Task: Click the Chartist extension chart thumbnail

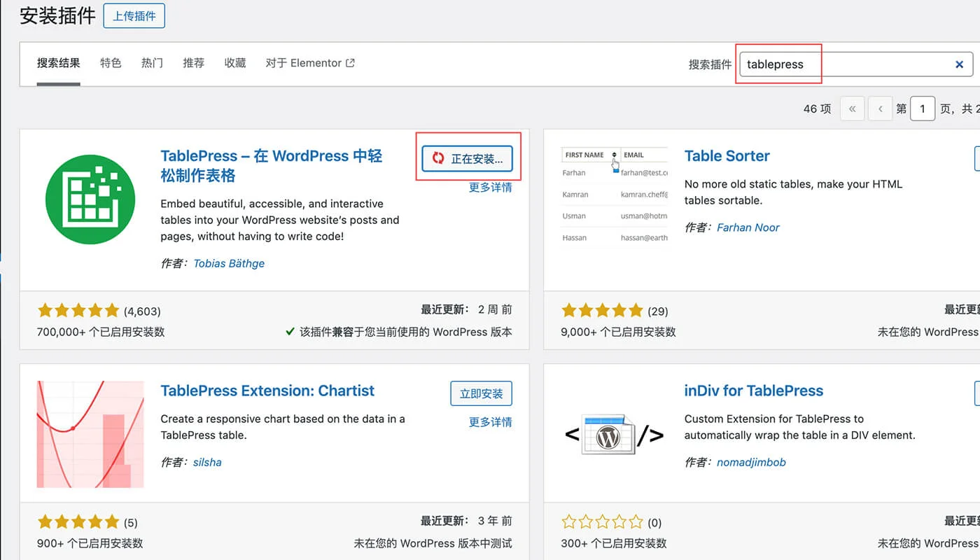Action: [90, 434]
